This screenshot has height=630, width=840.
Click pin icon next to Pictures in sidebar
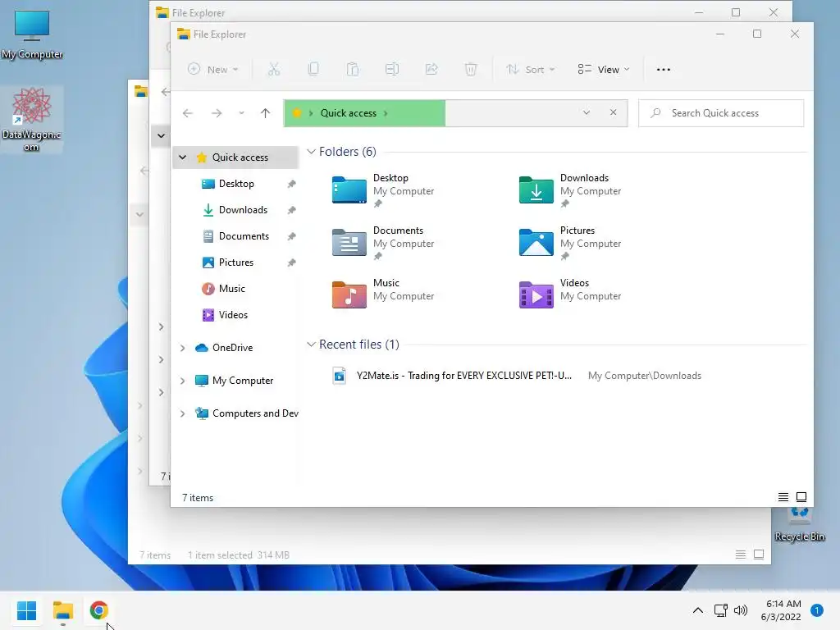291,262
